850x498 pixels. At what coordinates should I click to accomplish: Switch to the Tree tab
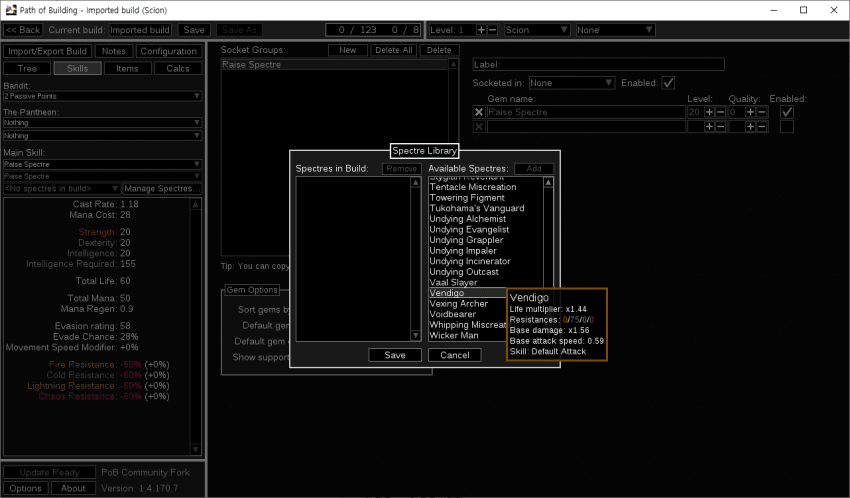(x=27, y=68)
